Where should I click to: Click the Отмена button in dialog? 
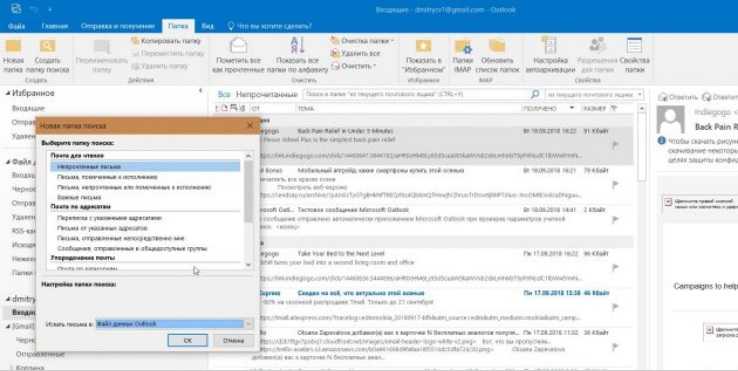coord(233,340)
